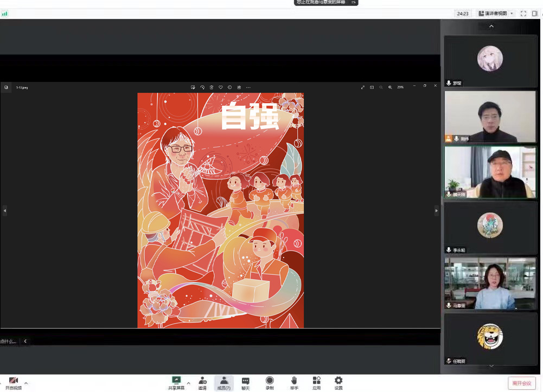The height and width of the screenshot is (392, 543).
Task: Open the image viewer overflow menu (...)
Action: click(248, 87)
